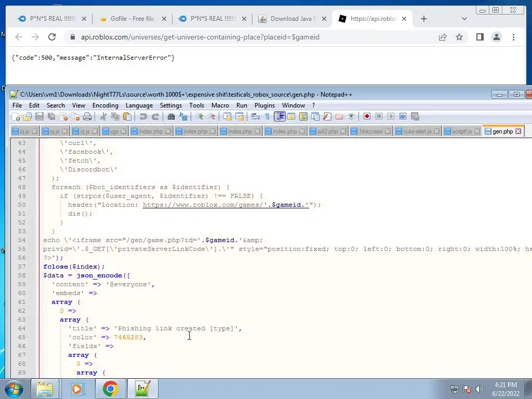The width and height of the screenshot is (532, 399).
Task: Toggle Word Wrap in the toolbar
Action: (x=255, y=117)
